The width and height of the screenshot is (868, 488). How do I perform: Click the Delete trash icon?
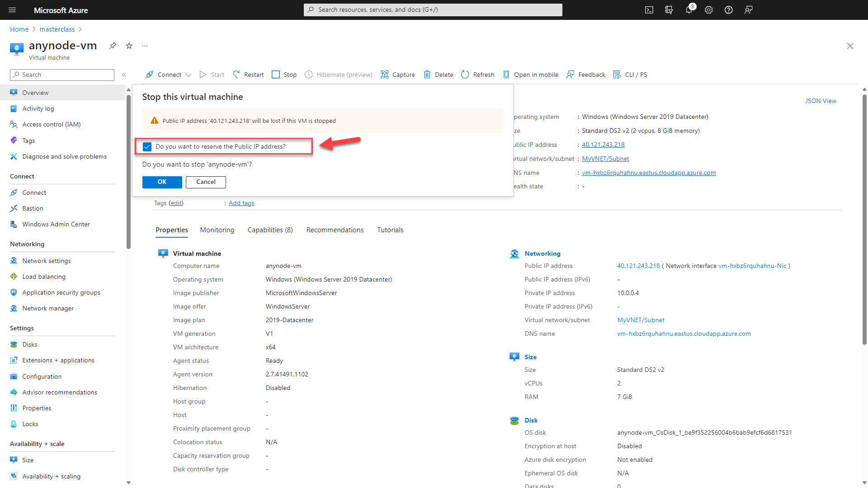427,74
